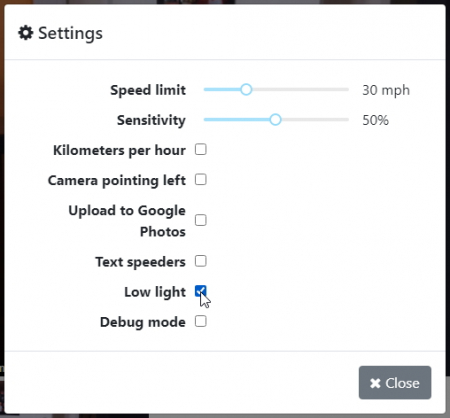Image resolution: width=450 pixels, height=418 pixels.
Task: Uncheck the Low light checkbox
Action: (x=201, y=291)
